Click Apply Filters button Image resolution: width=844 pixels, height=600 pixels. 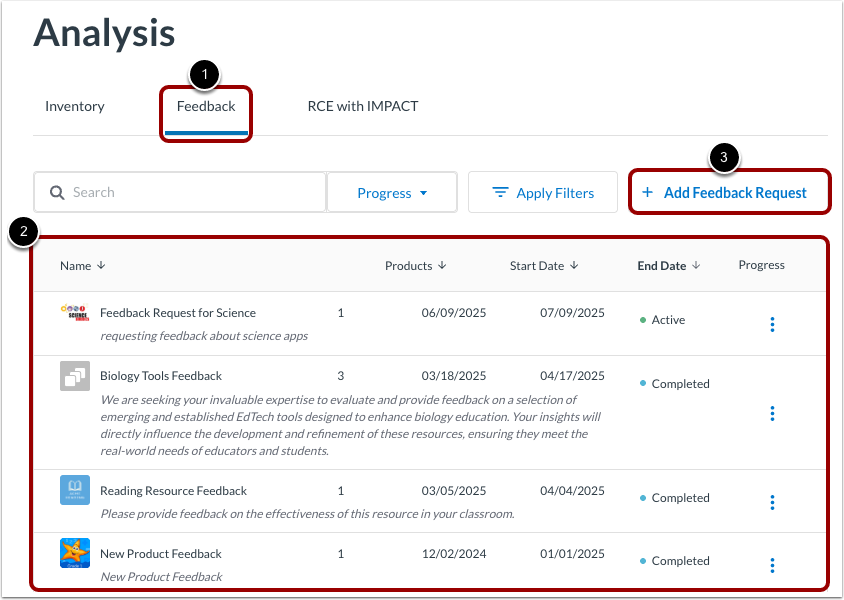(x=543, y=193)
